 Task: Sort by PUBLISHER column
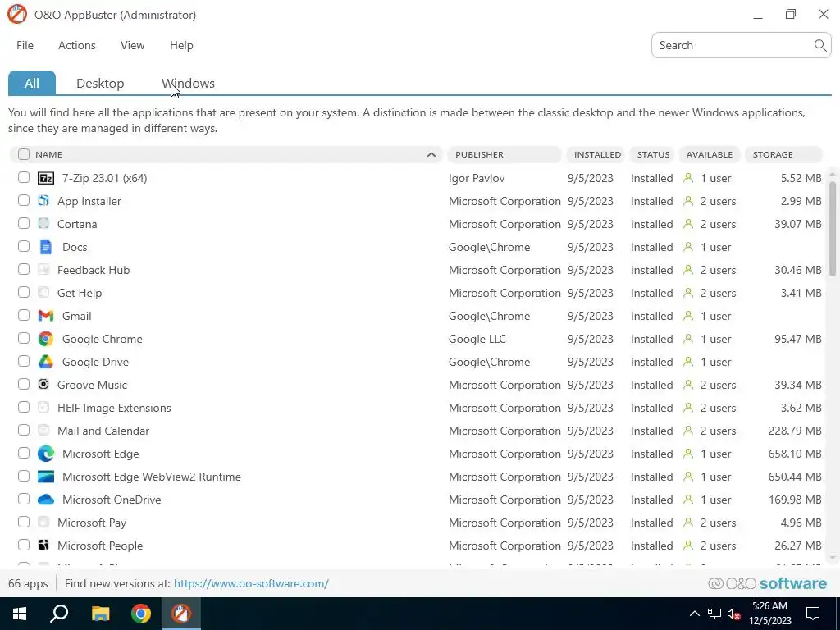[x=504, y=154]
